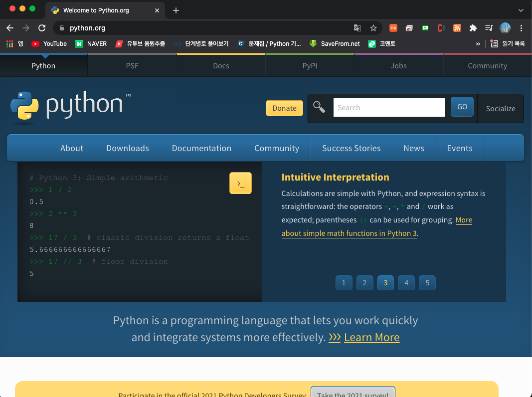Image resolution: width=532 pixels, height=397 pixels.
Task: Open the SaveFrom.net bookmark
Action: (x=335, y=44)
